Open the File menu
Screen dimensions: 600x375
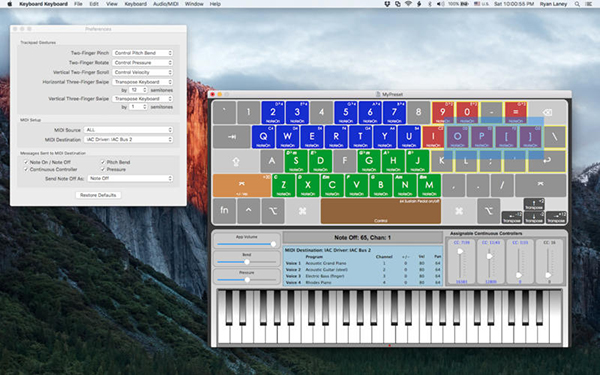[78, 4]
